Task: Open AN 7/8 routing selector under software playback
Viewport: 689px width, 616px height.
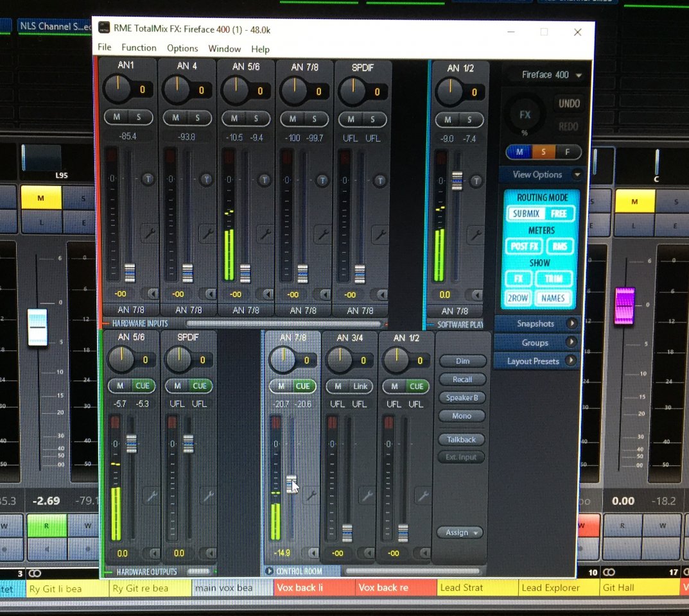Action: click(455, 311)
